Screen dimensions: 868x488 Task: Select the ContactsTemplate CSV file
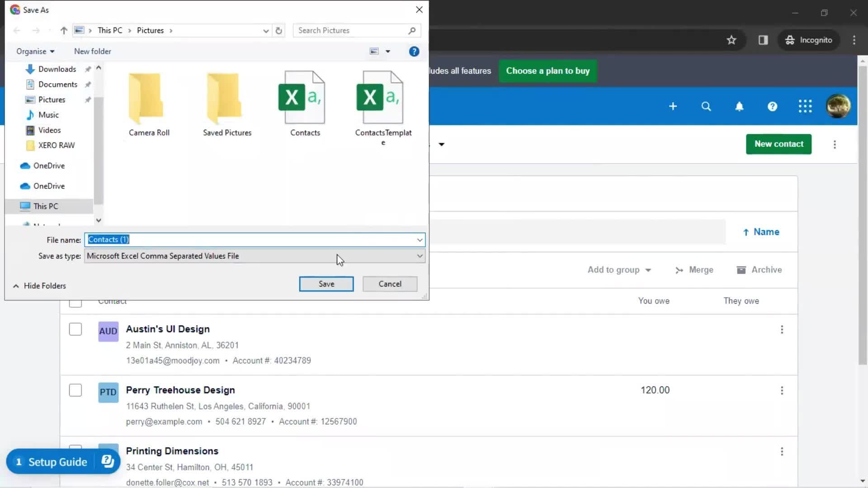pyautogui.click(x=383, y=108)
